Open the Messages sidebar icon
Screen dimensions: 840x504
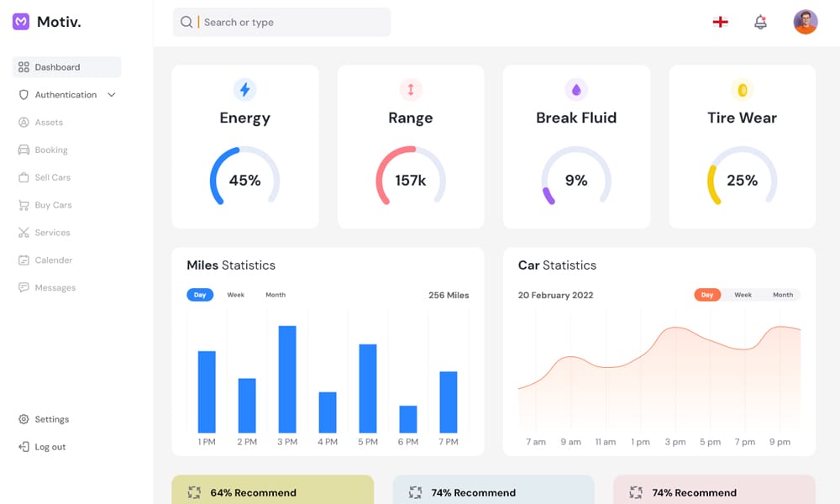pyautogui.click(x=25, y=287)
